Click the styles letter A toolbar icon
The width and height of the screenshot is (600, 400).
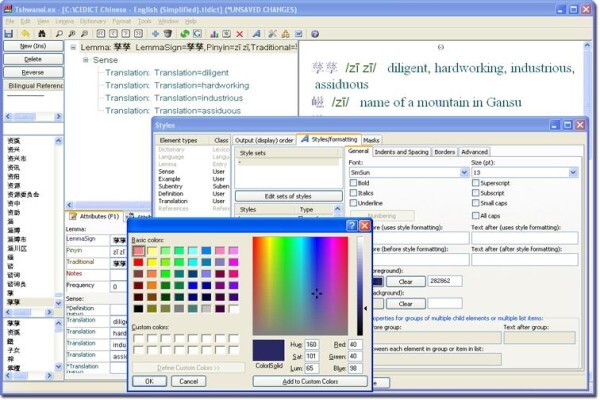tap(256, 34)
